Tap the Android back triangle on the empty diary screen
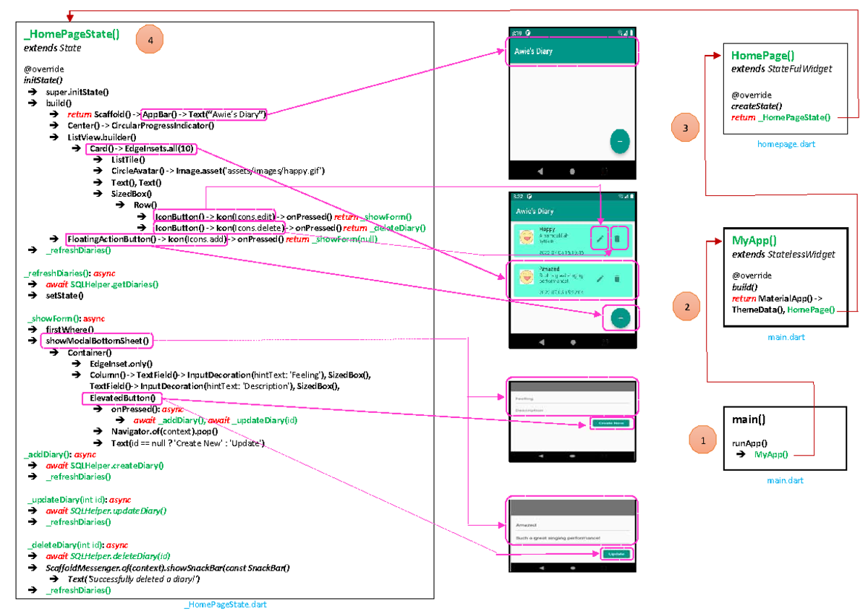 click(540, 171)
